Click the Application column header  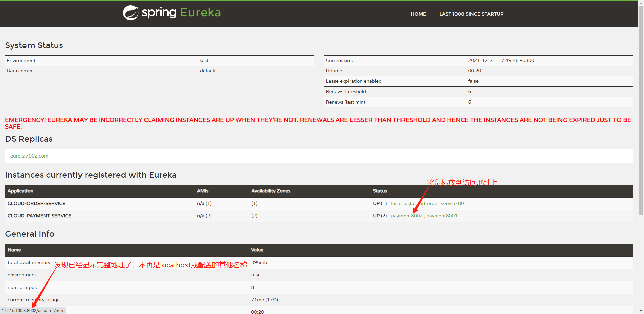tap(20, 191)
